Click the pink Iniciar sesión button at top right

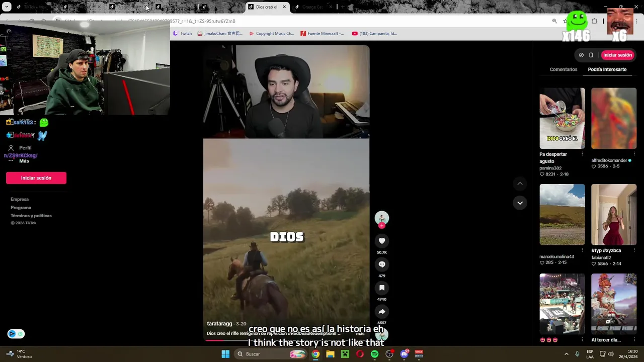pos(617,55)
